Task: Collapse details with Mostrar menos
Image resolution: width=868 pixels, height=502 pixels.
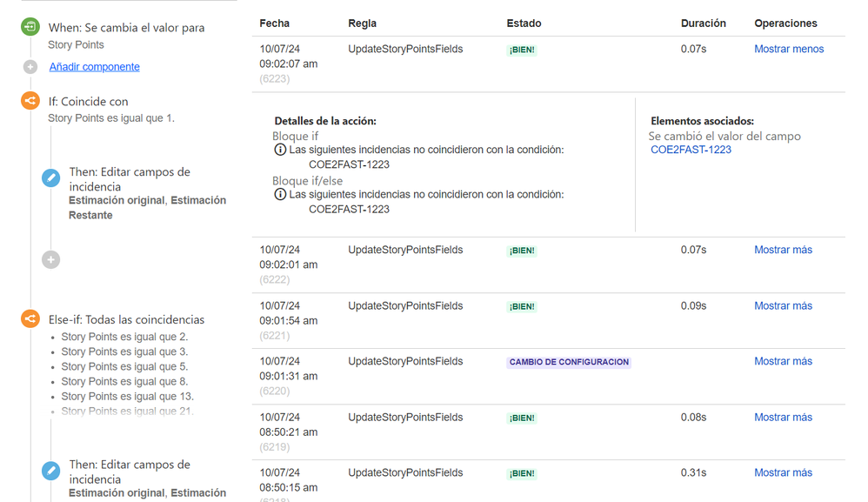Action: (x=789, y=49)
